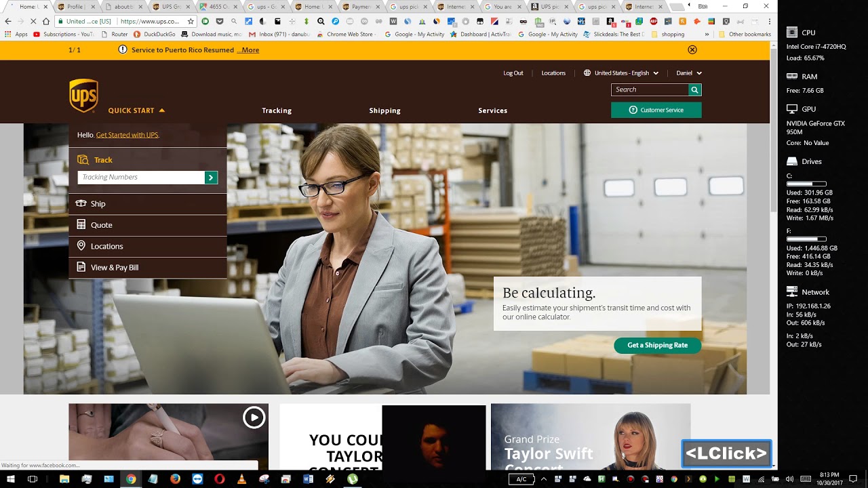
Task: Click the UPS shield logo
Action: pyautogui.click(x=83, y=96)
